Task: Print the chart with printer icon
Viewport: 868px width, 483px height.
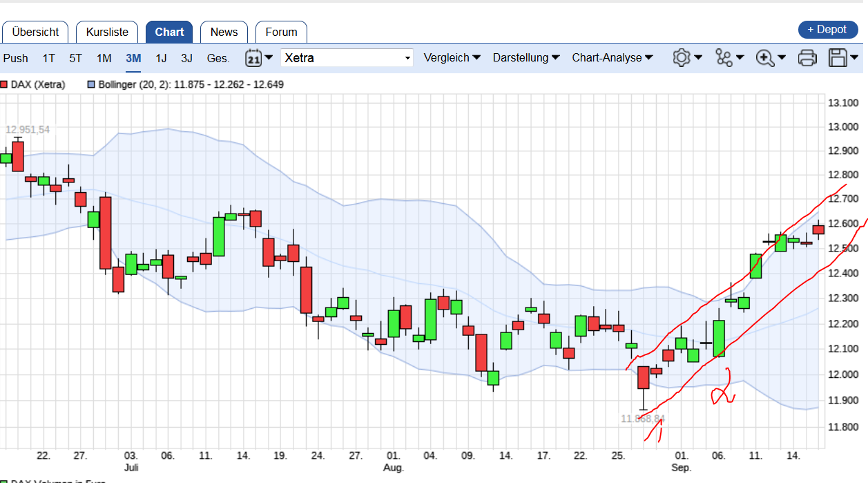Action: (x=807, y=58)
